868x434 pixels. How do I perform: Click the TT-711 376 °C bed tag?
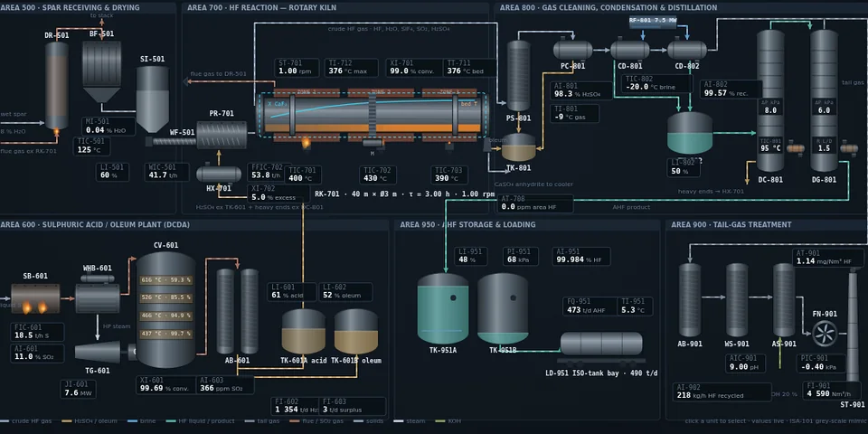point(469,68)
